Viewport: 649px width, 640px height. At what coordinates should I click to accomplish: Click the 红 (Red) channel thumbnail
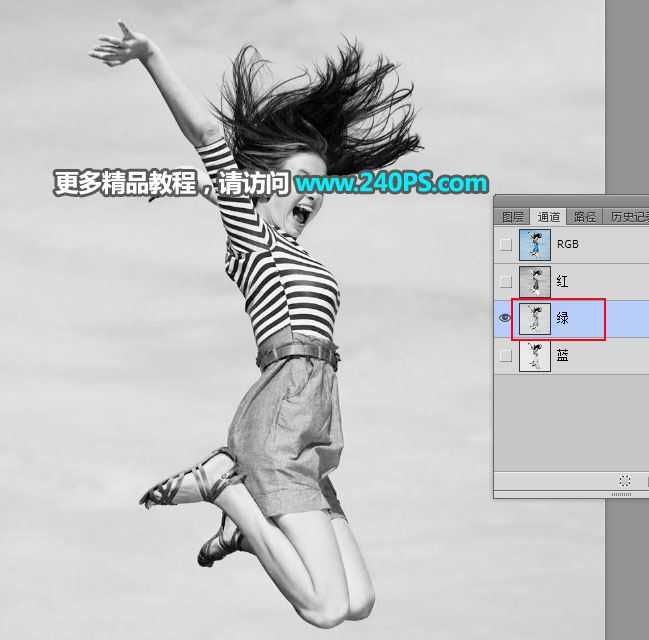click(x=535, y=281)
